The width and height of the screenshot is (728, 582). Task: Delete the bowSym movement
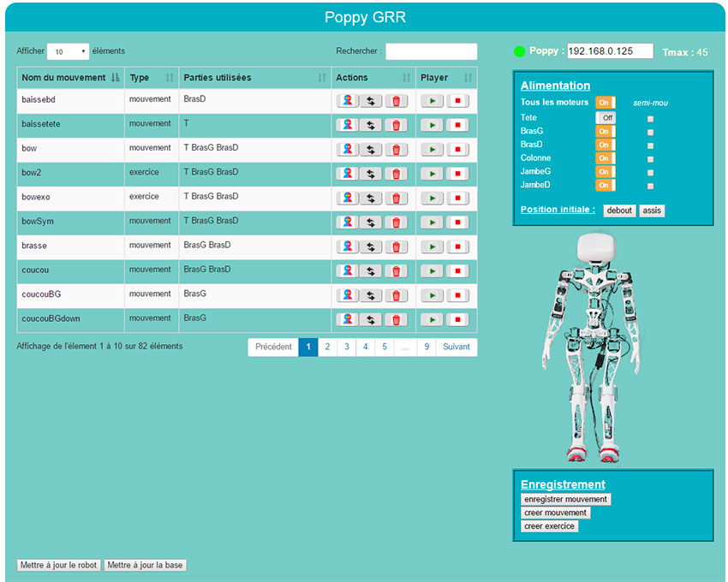396,223
